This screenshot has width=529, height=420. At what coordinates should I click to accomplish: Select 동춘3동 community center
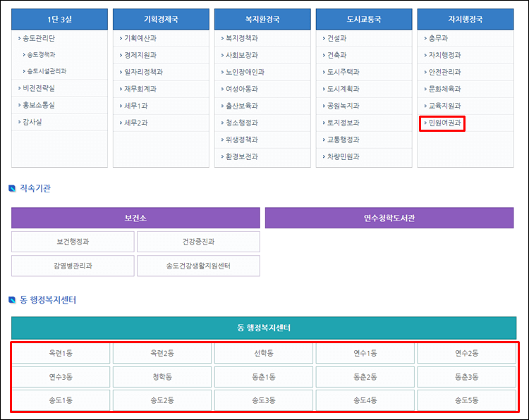(x=467, y=377)
